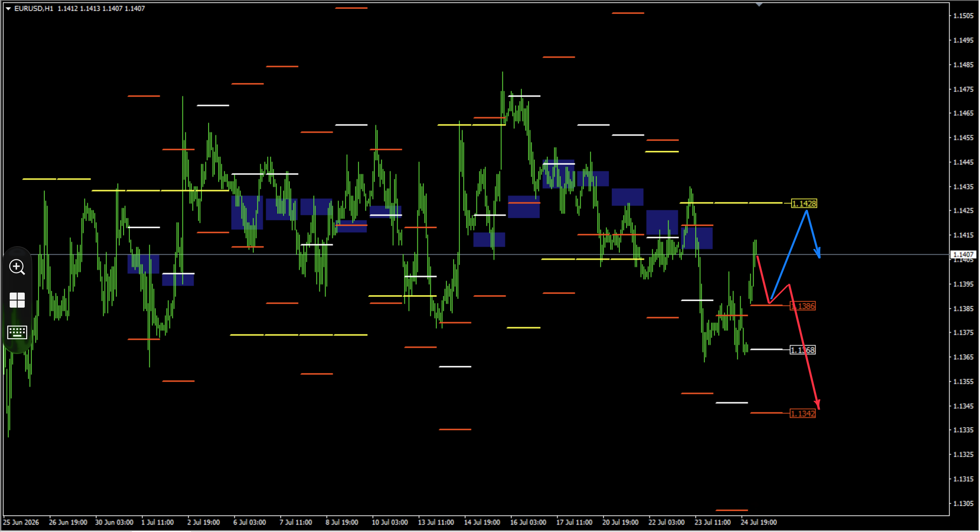Image resolution: width=980 pixels, height=532 pixels.
Task: Select the orange 1.1386 level label
Action: point(803,306)
